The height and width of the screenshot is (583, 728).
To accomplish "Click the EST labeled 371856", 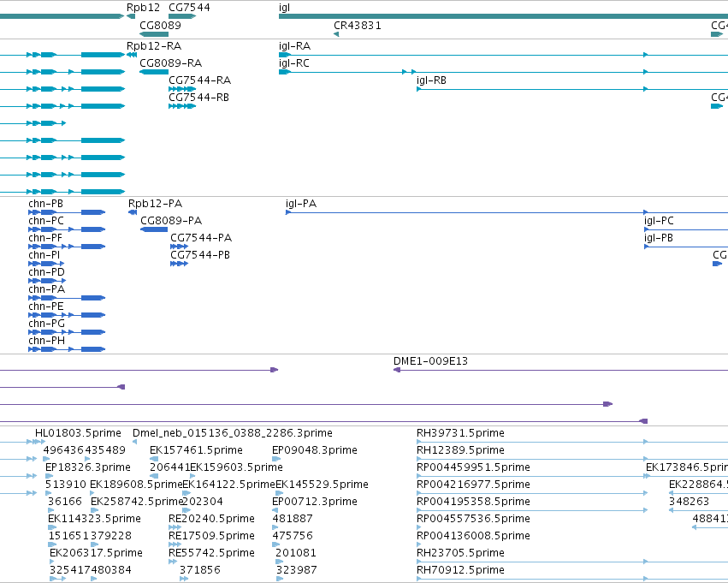I will click(x=200, y=570).
